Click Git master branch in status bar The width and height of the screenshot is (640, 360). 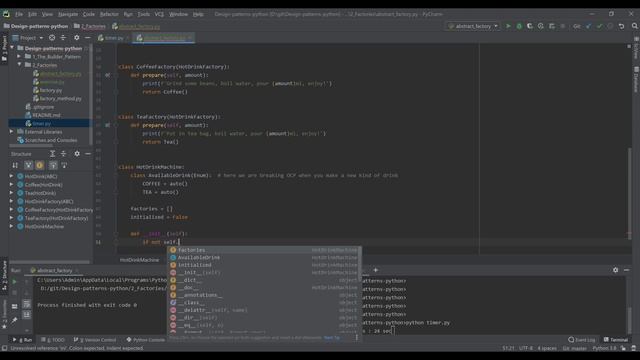pos(574,348)
